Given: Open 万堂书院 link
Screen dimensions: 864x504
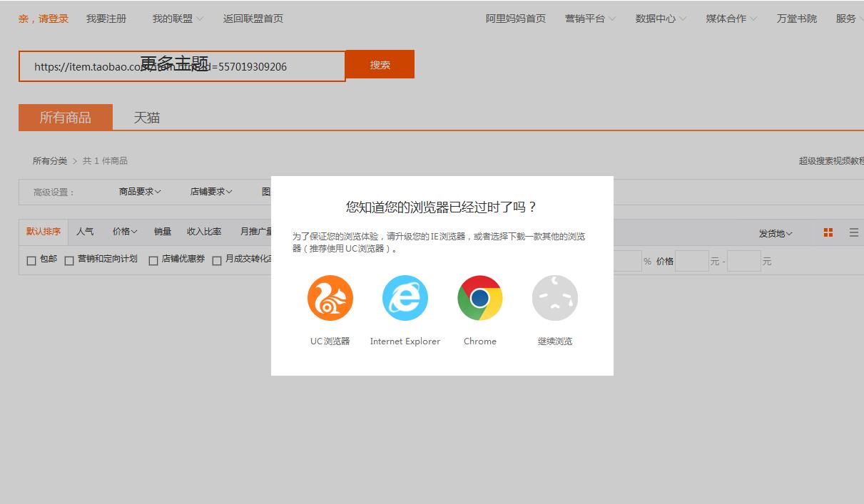Looking at the screenshot, I should point(797,19).
